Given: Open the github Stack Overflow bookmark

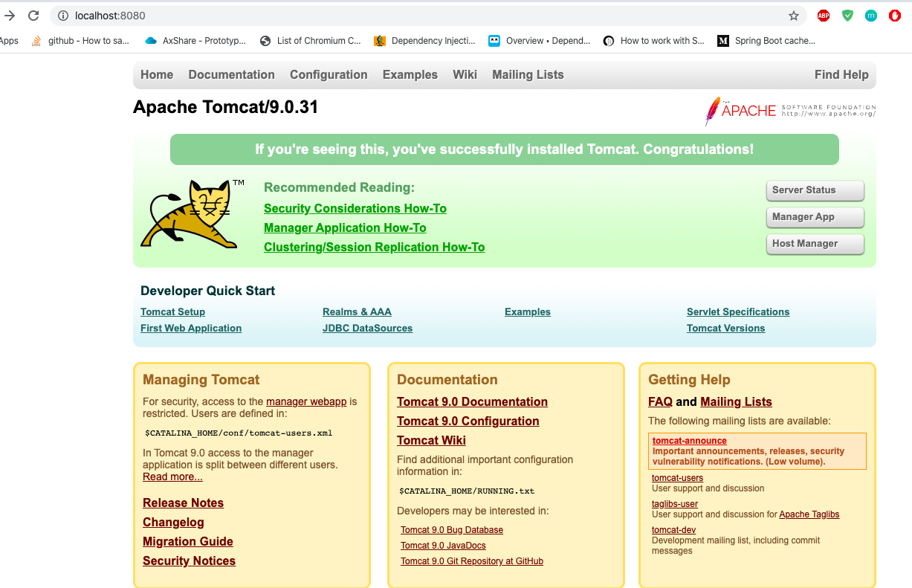Looking at the screenshot, I should click(x=81, y=41).
